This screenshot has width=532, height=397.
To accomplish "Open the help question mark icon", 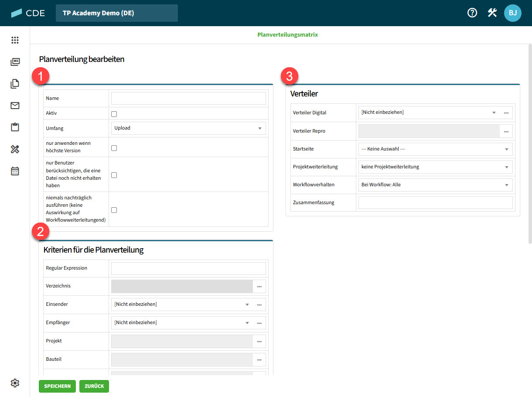I will click(x=472, y=13).
